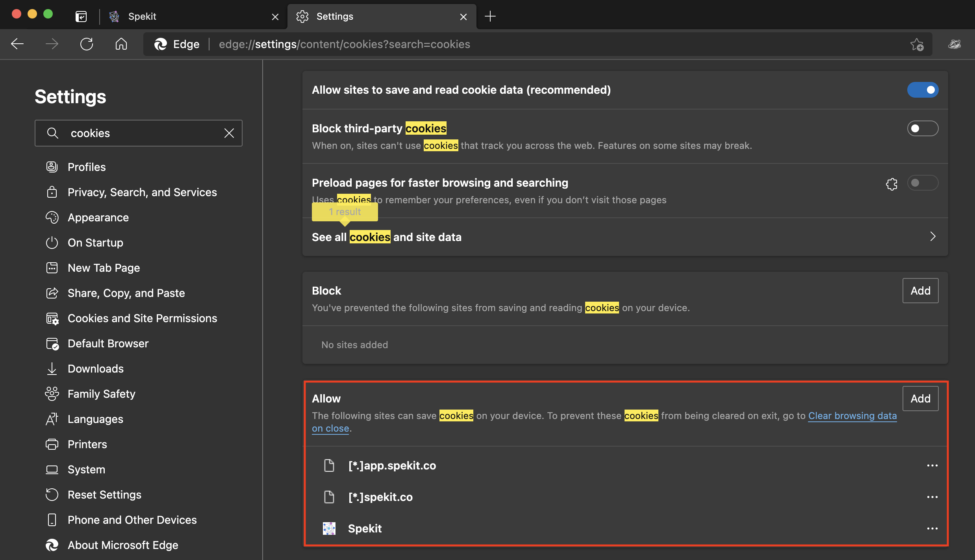Click the Edge logo in the address bar
975x560 pixels.
point(160,44)
